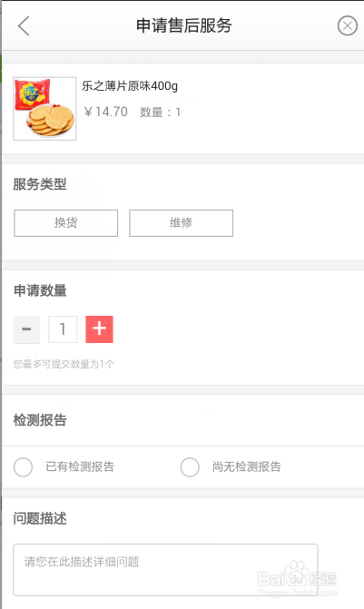Screen dimensions: 364x609
Task: Tap the 检测报告 section heading
Action: (x=40, y=420)
